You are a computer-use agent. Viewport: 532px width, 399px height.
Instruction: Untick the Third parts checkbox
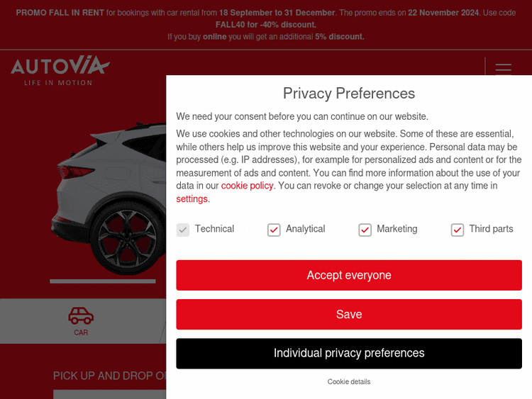pyautogui.click(x=458, y=230)
